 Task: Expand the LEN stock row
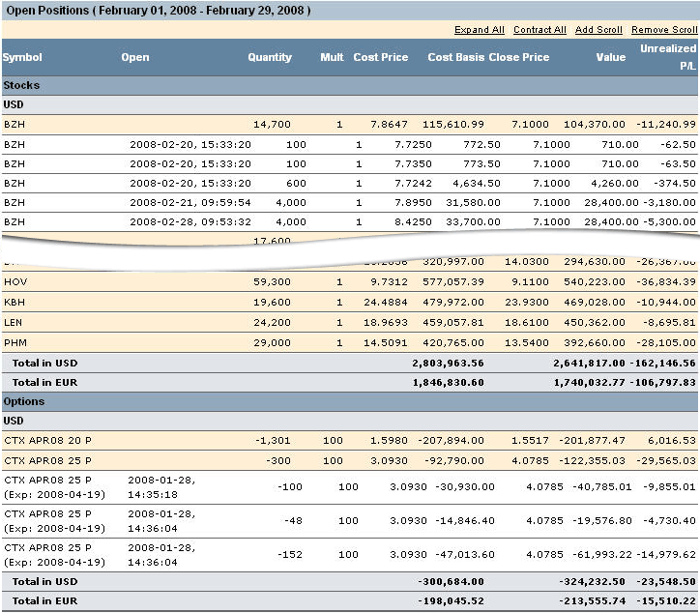350,322
